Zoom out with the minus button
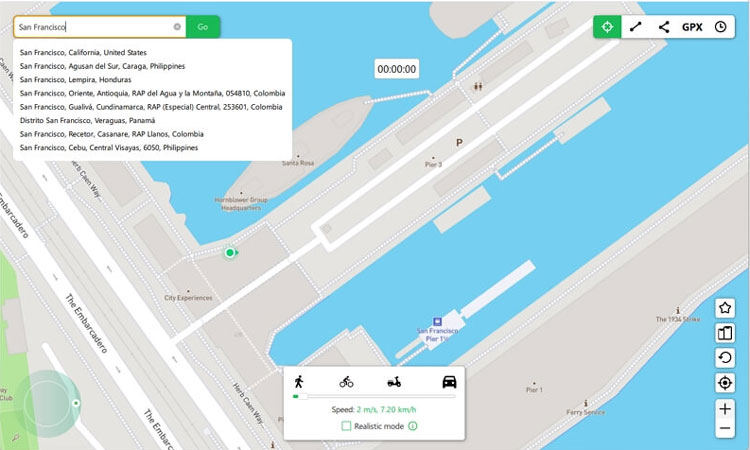Screen dimensions: 750x450 click(725, 428)
